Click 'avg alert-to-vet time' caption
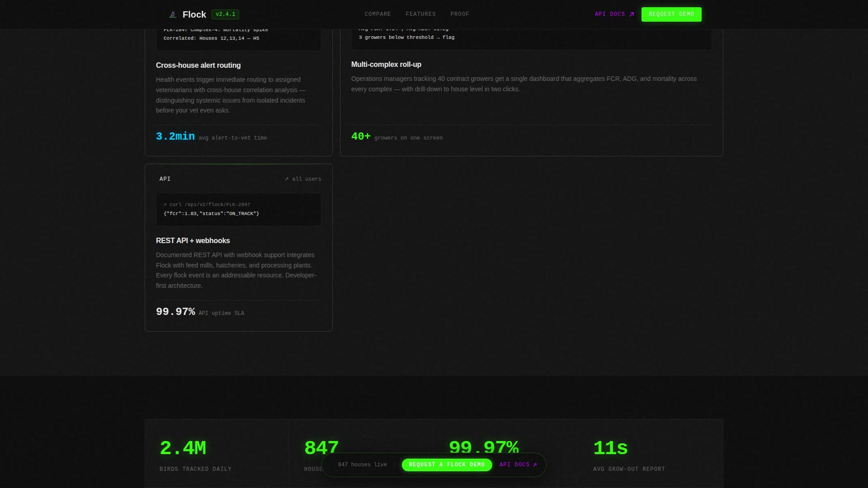Viewport: 868px width, 488px height. 233,138
